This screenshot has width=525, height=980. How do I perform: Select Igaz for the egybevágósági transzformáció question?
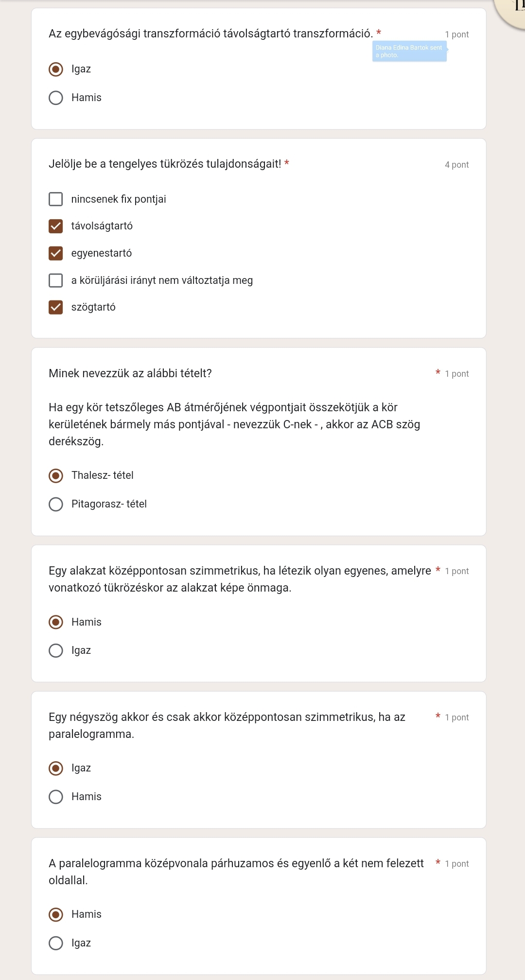56,69
